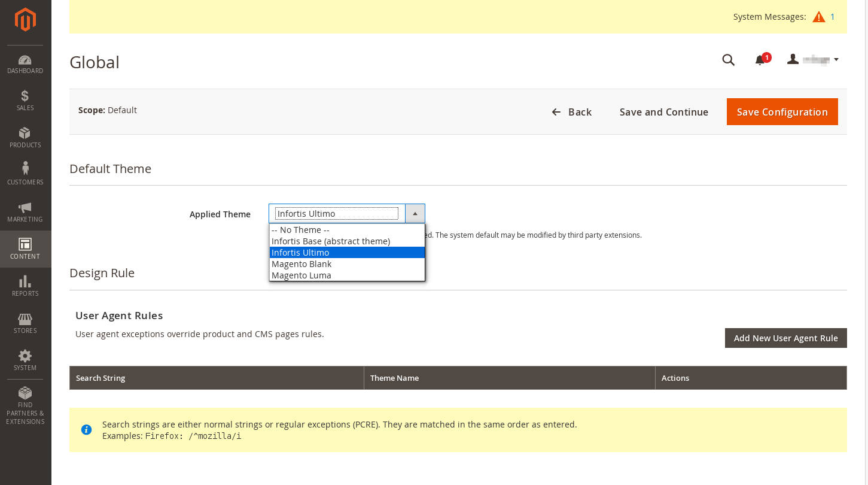Click Save and Continue

tap(664, 112)
